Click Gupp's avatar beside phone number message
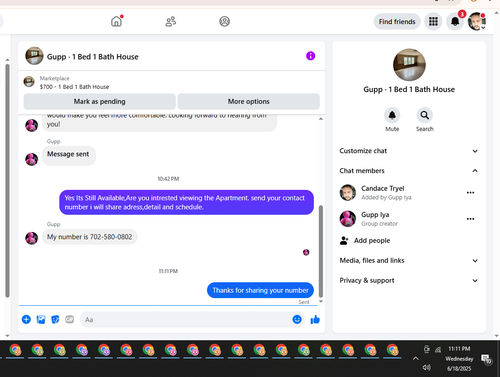This screenshot has width=500, height=377. pos(32,238)
